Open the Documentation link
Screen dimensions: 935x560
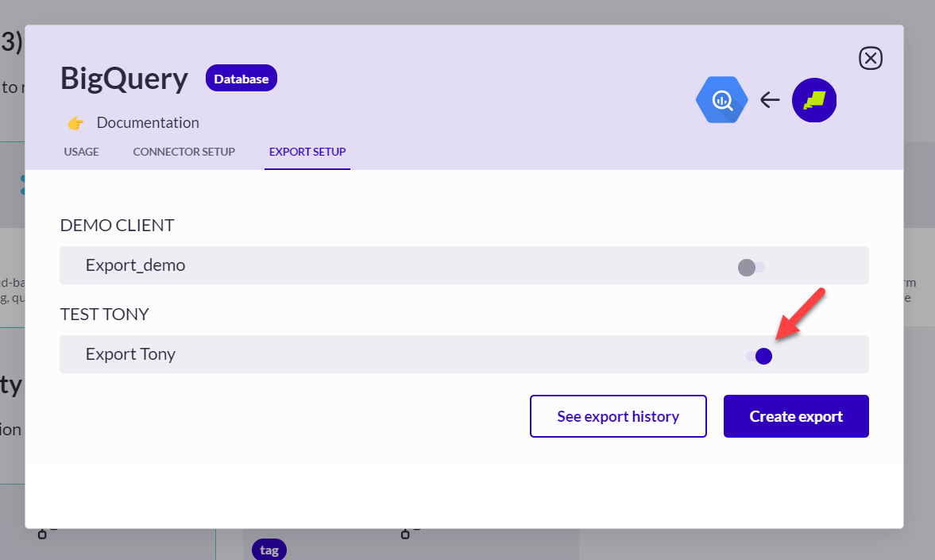(148, 123)
